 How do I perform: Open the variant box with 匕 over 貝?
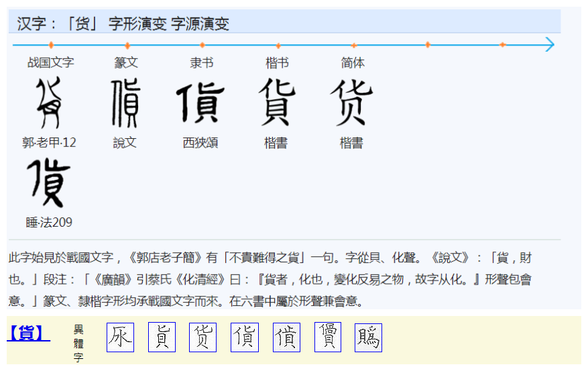pyautogui.click(x=162, y=337)
